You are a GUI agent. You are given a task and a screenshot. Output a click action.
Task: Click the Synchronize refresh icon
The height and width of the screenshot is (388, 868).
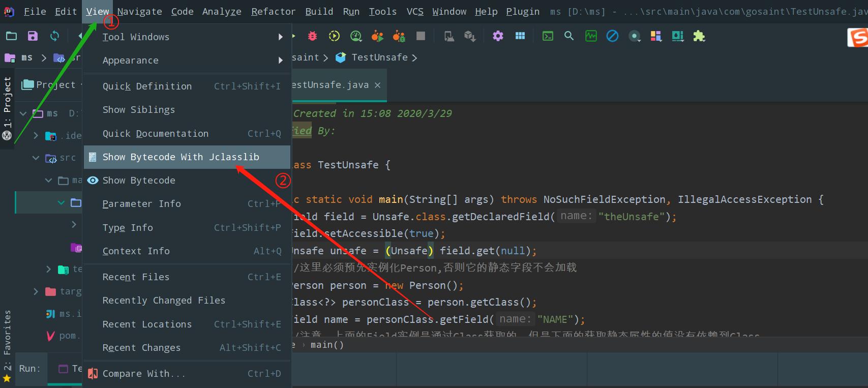(54, 36)
